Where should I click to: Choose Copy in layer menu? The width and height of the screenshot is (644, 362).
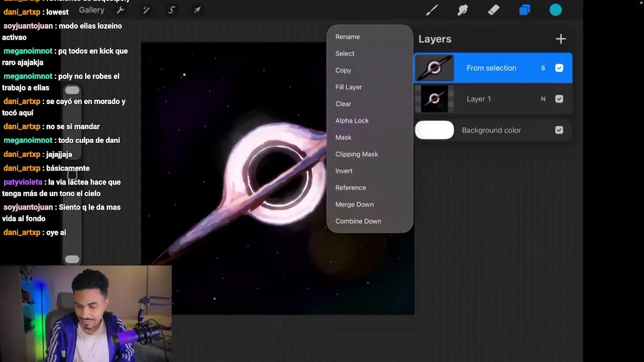coord(343,70)
